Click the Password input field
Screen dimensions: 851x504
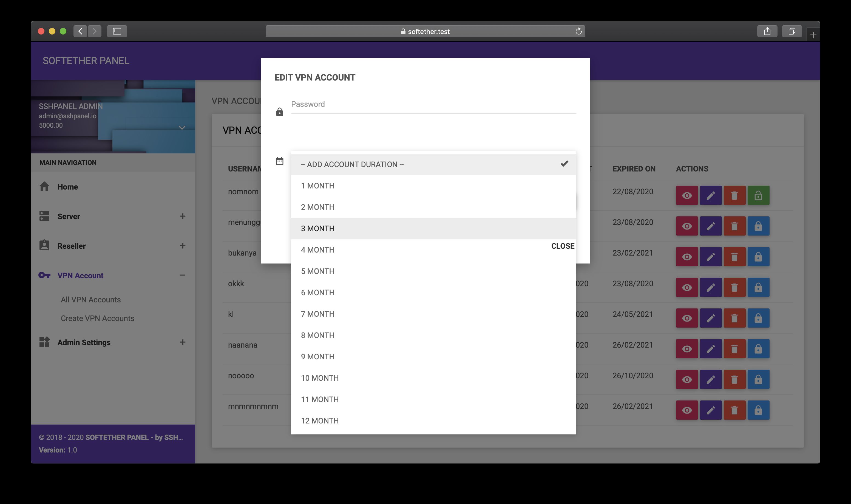(433, 104)
